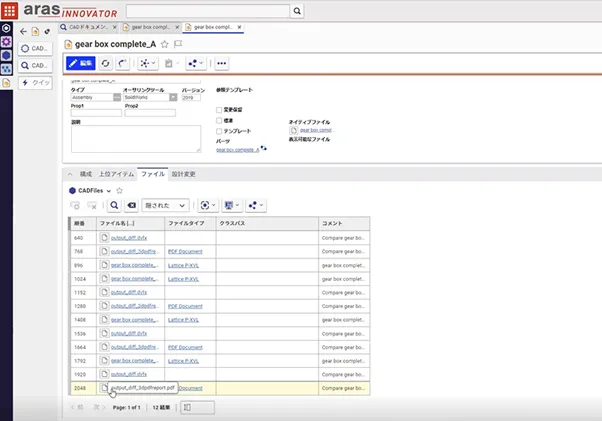Open the パーツ gear box complete_A link
The image size is (602, 421).
tap(238, 150)
